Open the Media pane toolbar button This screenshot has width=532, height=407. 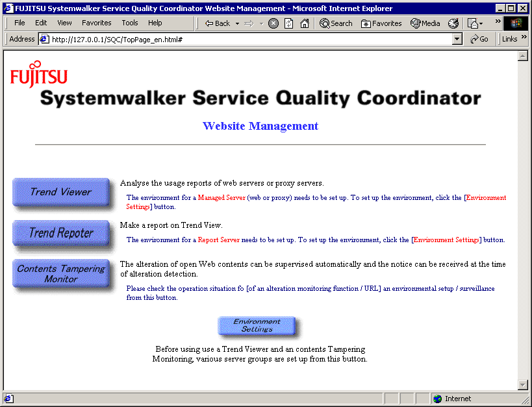tap(425, 23)
